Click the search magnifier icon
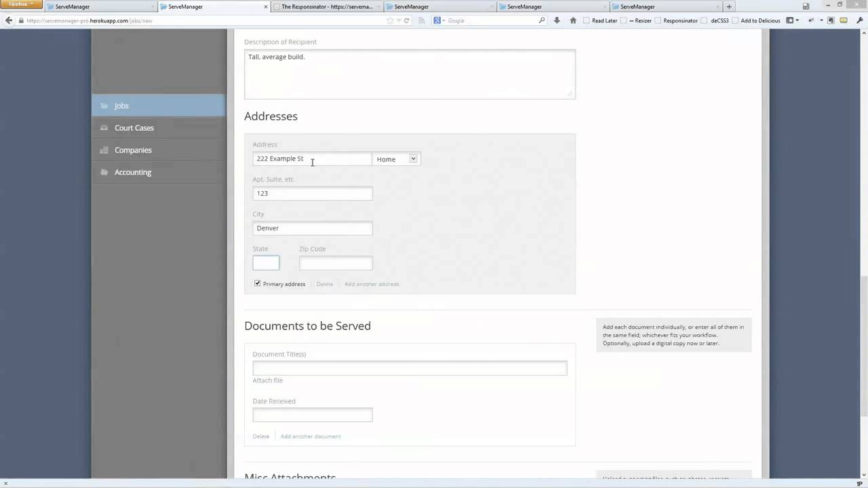 pos(542,20)
